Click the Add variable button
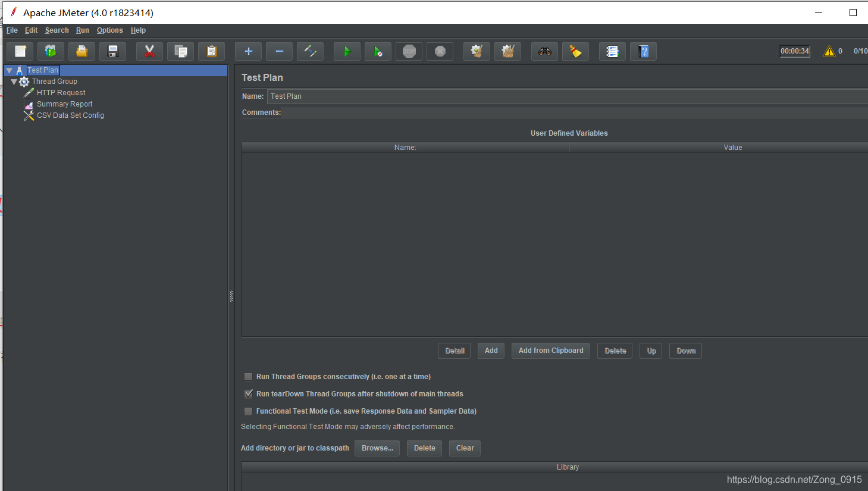The image size is (868, 491). 491,351
